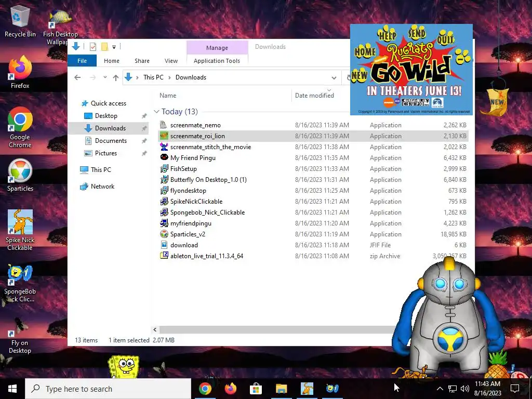Viewport: 532px width, 399px height.
Task: Switch to View ribbon tab
Action: tap(171, 61)
